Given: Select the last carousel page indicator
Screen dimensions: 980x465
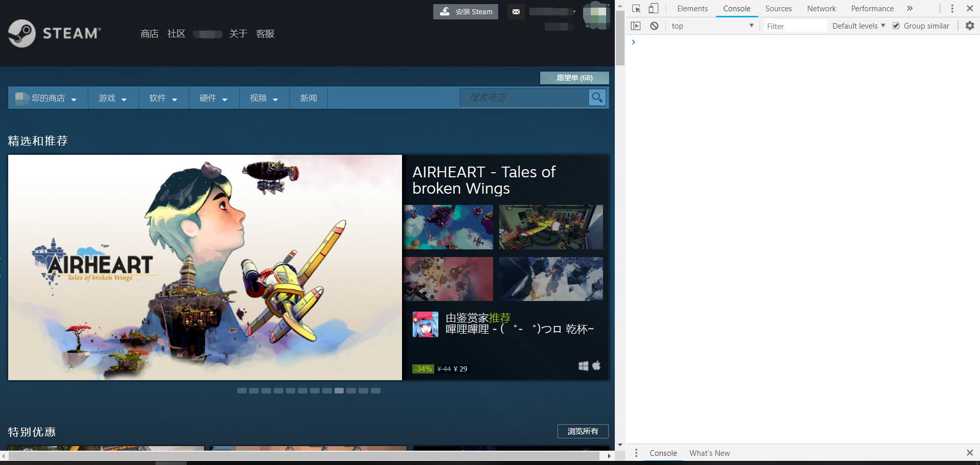Looking at the screenshot, I should (x=375, y=390).
